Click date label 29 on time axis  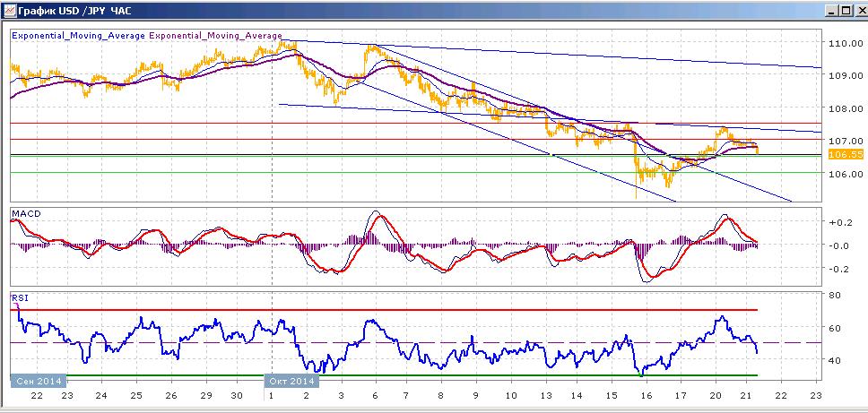click(205, 396)
